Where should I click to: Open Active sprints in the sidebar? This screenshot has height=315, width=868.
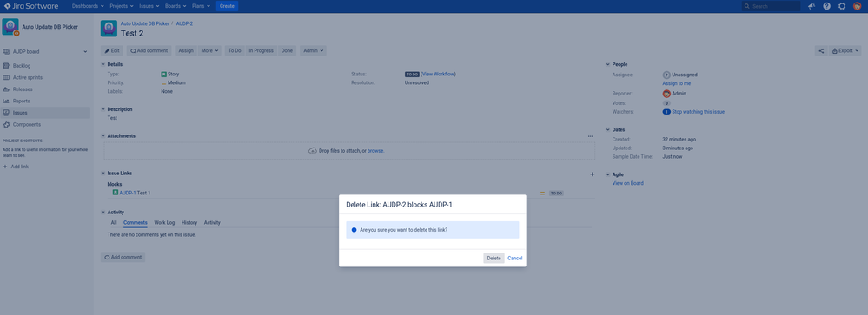click(x=28, y=77)
